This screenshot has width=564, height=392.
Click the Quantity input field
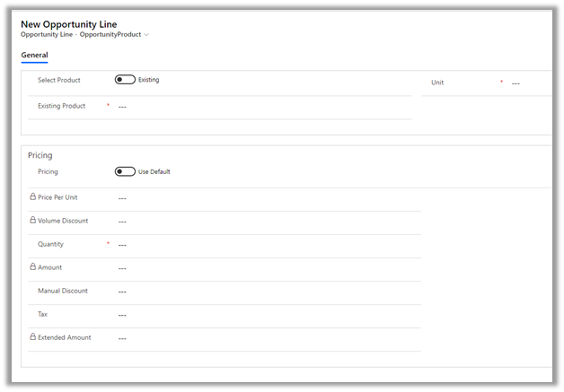[269, 245]
